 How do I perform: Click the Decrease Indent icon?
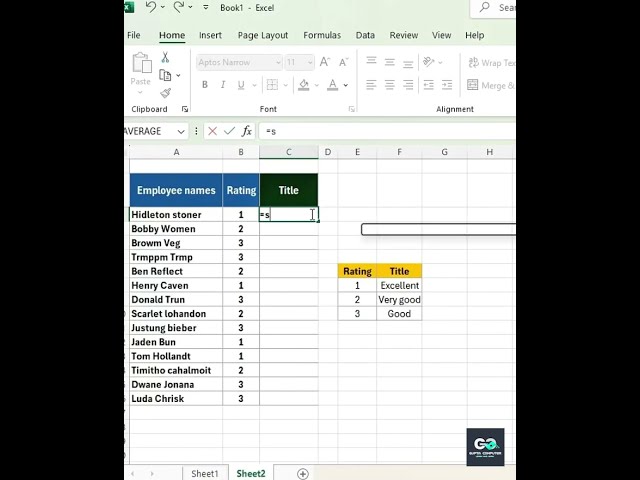[x=429, y=84]
